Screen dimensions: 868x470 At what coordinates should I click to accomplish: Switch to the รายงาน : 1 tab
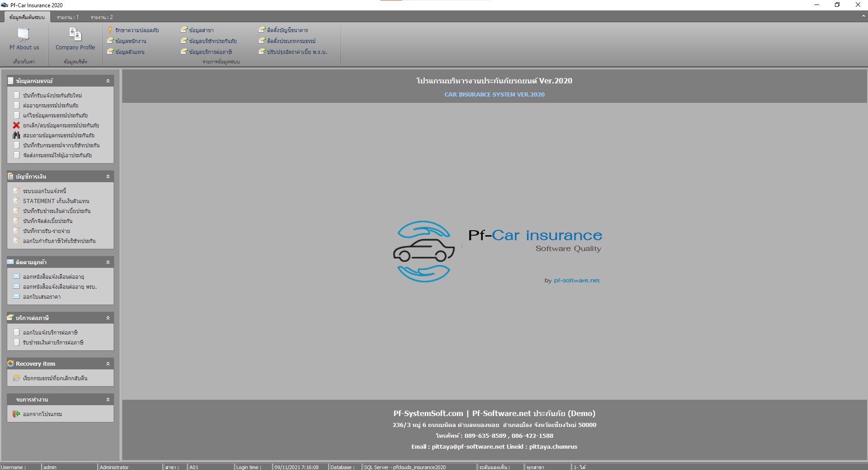click(x=68, y=17)
